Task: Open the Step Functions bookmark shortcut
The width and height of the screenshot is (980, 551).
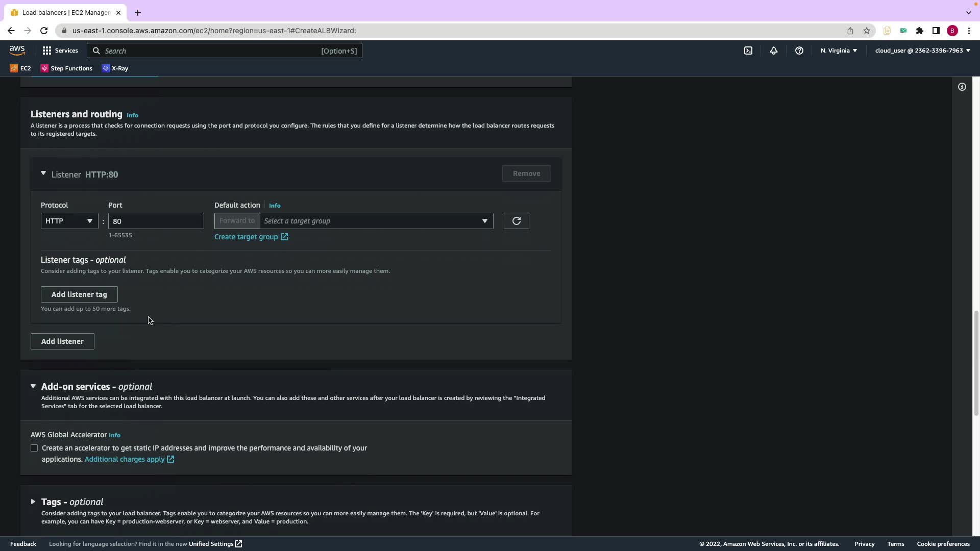Action: (x=66, y=68)
